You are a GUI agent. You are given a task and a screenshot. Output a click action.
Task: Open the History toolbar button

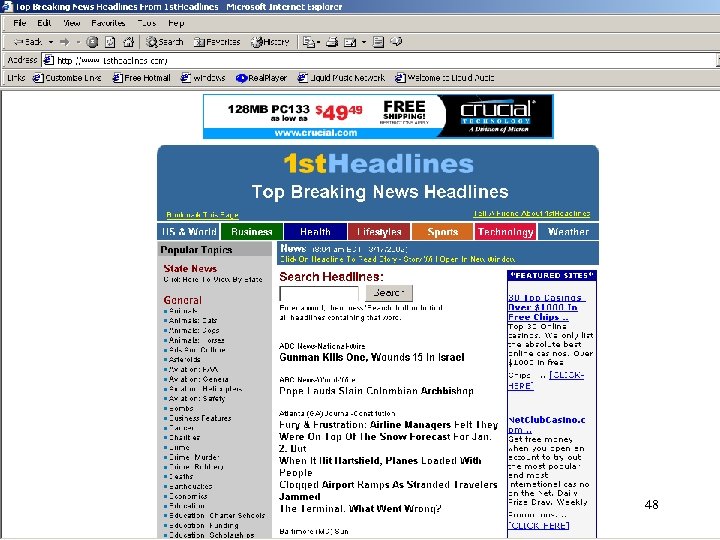tap(270, 42)
